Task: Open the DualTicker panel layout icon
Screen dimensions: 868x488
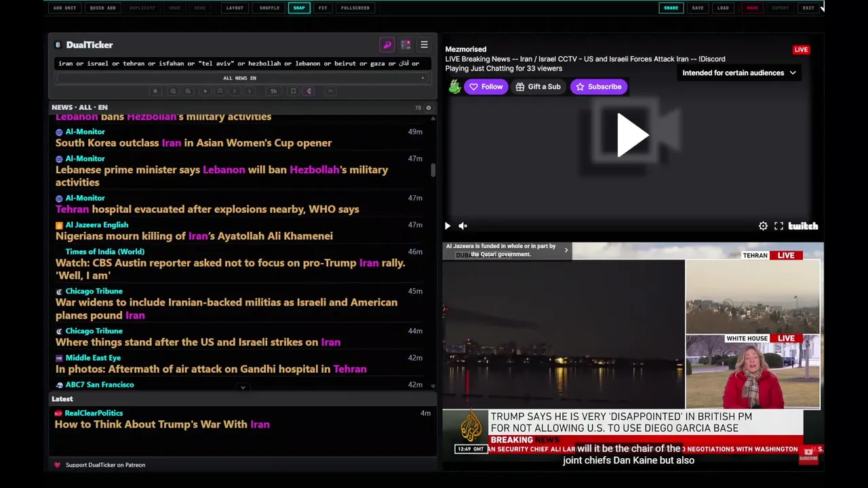Action: (x=406, y=45)
